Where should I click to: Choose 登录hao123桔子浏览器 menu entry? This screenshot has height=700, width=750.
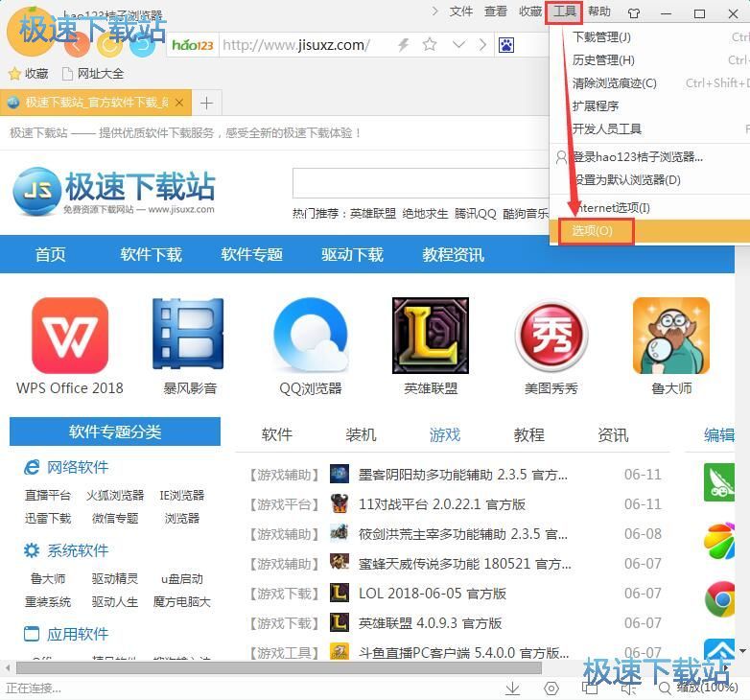point(649,157)
